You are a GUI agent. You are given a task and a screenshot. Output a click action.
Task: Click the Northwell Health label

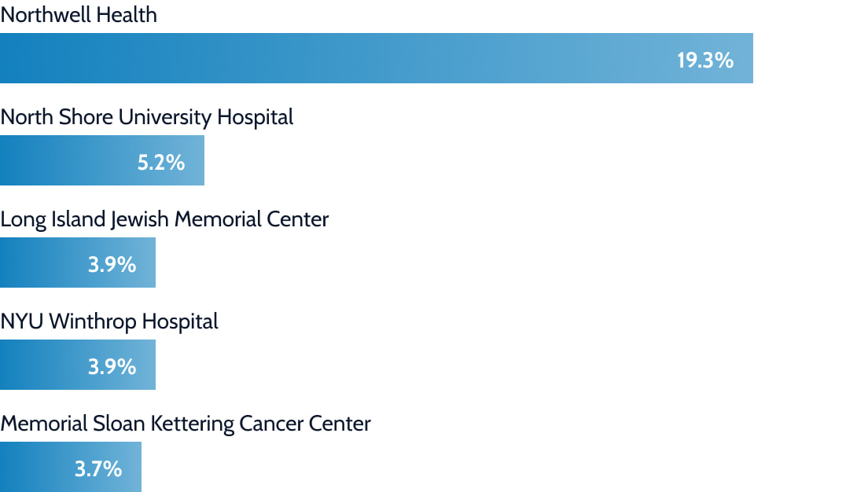pyautogui.click(x=79, y=15)
